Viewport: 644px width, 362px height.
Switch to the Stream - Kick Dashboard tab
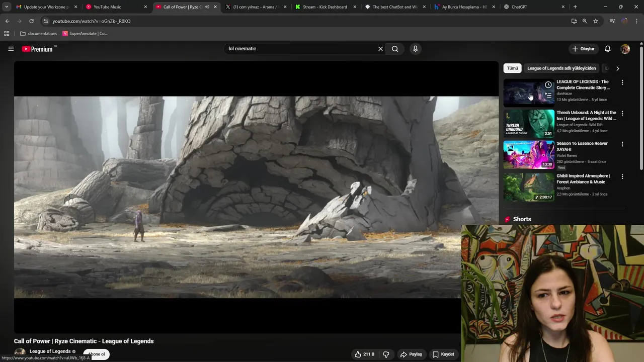325,7
